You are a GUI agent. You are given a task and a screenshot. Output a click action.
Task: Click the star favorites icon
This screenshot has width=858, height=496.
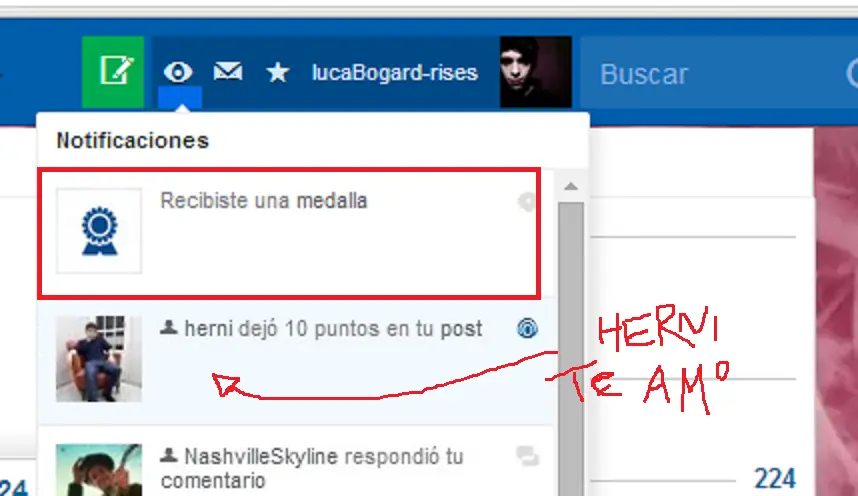click(277, 72)
